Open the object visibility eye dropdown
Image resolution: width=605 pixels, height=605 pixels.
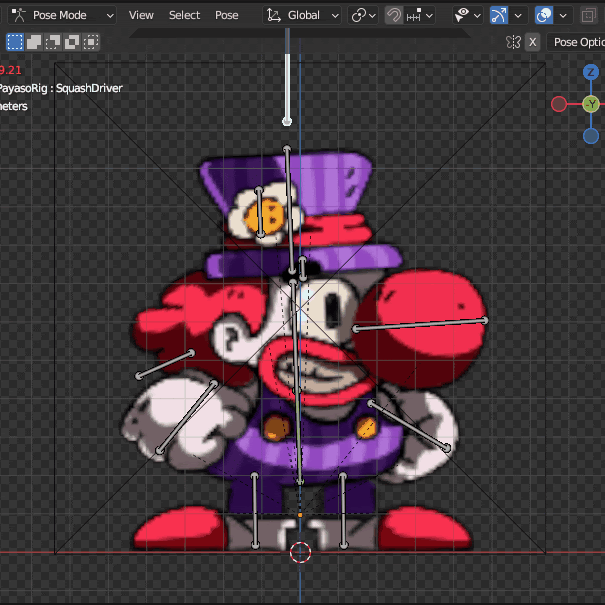(466, 15)
